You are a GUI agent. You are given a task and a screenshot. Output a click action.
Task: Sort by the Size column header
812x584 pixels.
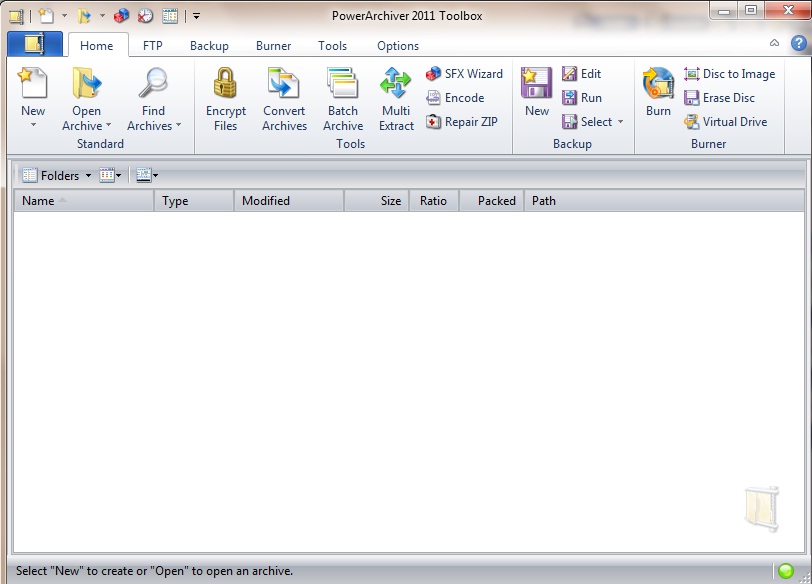pyautogui.click(x=377, y=201)
